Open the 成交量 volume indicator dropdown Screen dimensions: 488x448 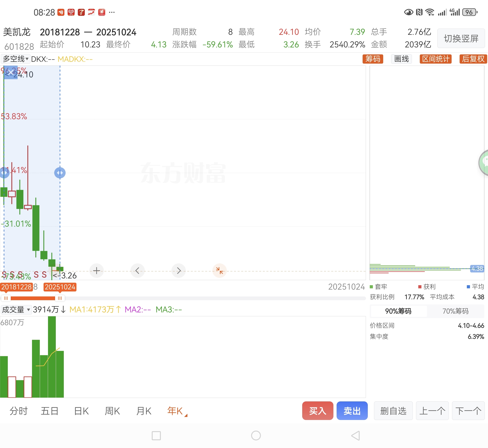(16, 310)
